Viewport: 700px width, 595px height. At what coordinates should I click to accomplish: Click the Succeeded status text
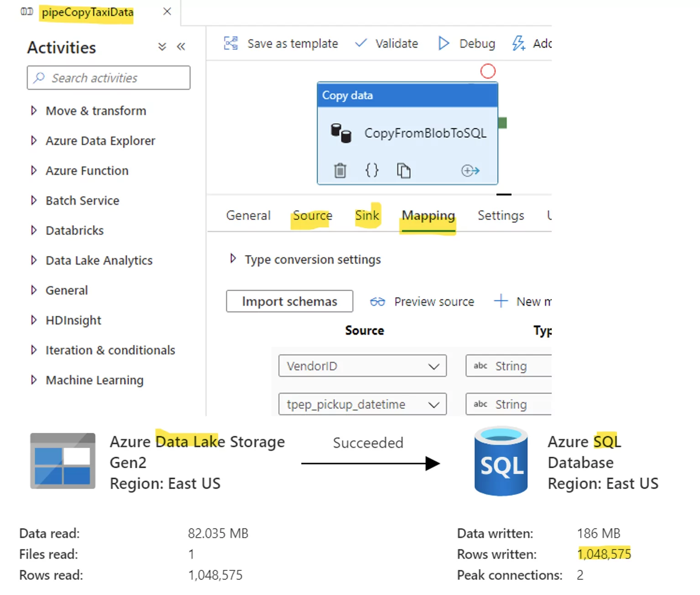pyautogui.click(x=368, y=443)
